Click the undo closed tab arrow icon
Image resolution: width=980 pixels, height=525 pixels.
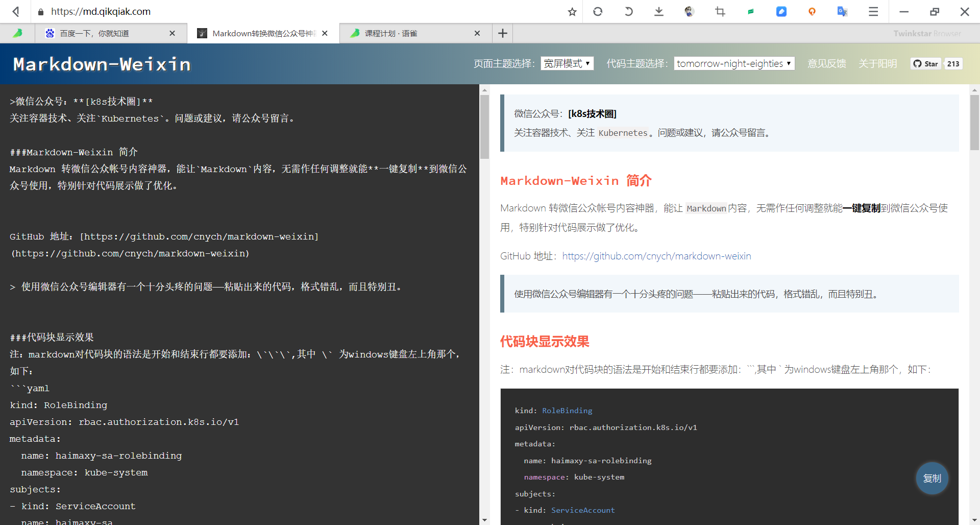click(x=628, y=11)
